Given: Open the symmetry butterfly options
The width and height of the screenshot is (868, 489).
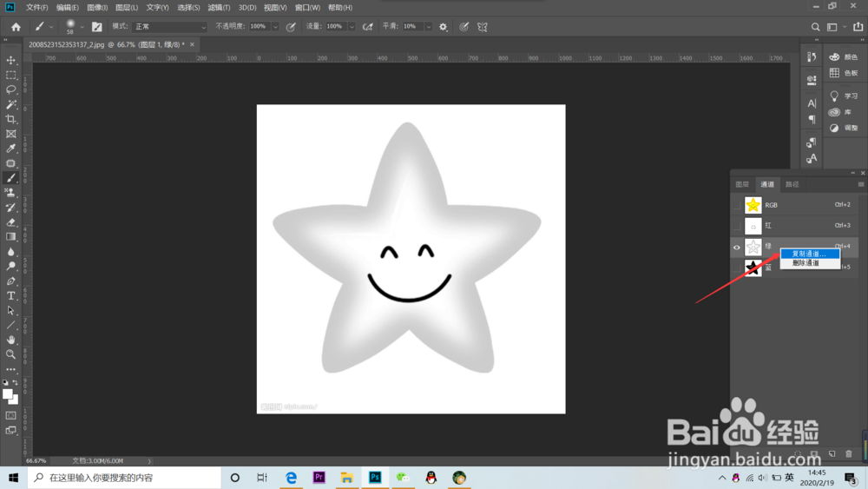Looking at the screenshot, I should [482, 27].
